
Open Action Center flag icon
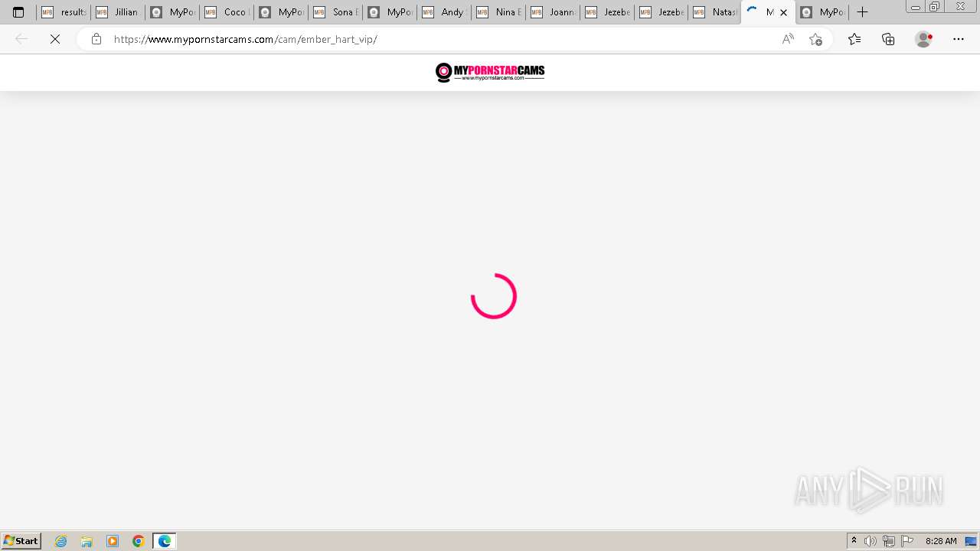coord(907,541)
